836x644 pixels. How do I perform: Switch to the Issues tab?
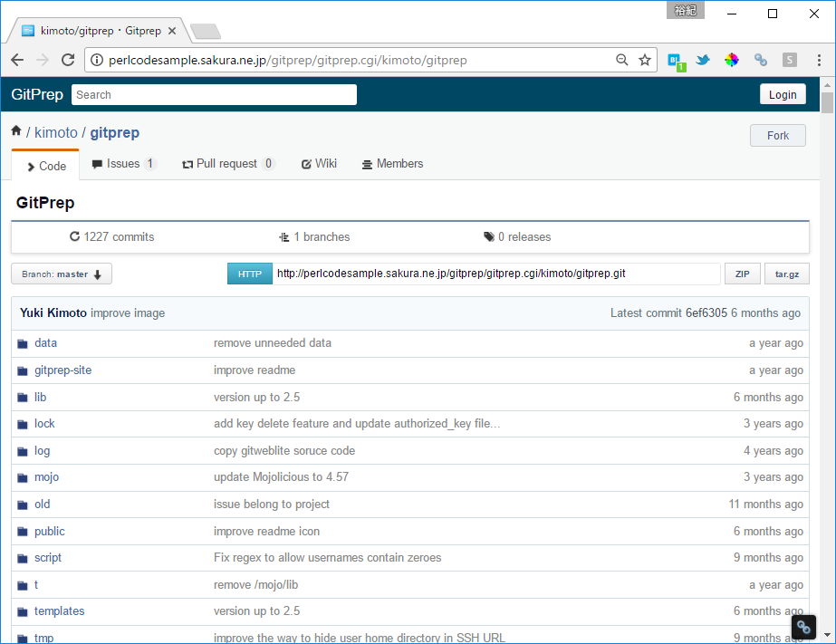point(123,164)
